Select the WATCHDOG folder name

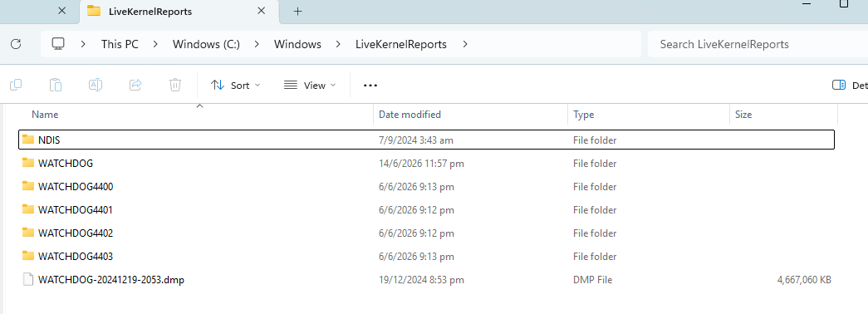click(66, 164)
